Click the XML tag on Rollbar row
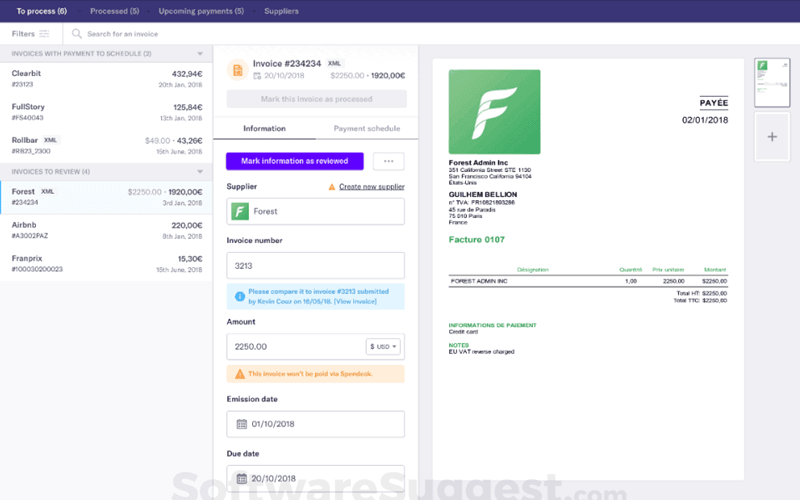Viewport: 800px width, 500px height. pos(50,140)
